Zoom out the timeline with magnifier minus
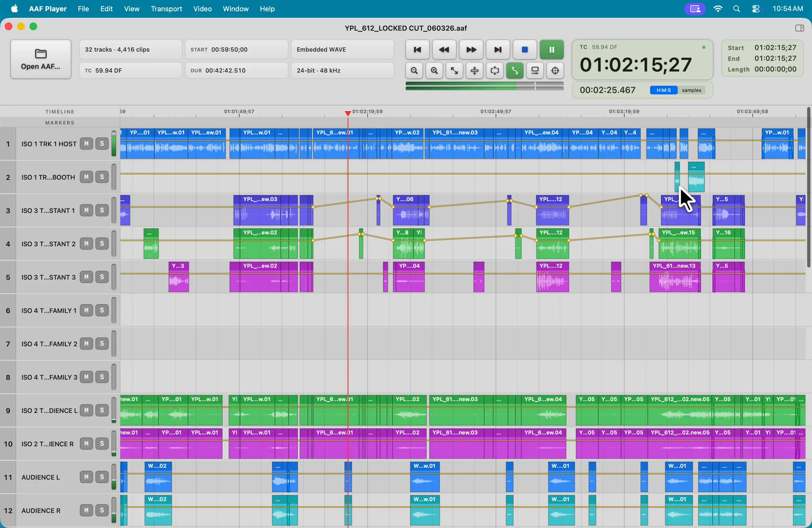The width and height of the screenshot is (812, 528). 414,71
